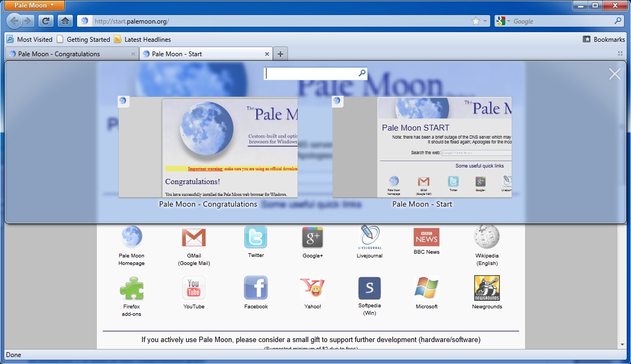Open the search engine selector dropdown
Screen dimensions: 631x364
click(x=503, y=21)
